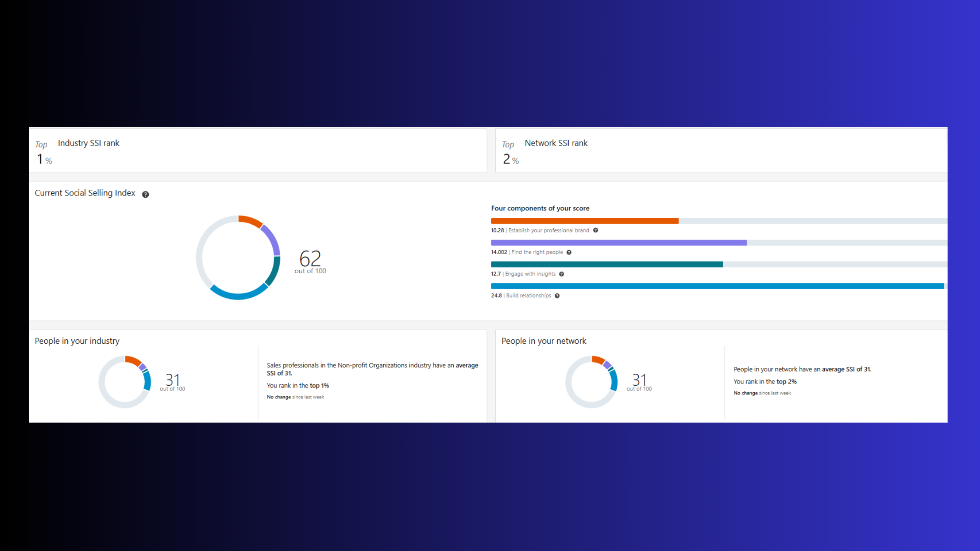Viewport: 980px width, 551px height.
Task: Click the main SSI donut chart
Action: 238,258
